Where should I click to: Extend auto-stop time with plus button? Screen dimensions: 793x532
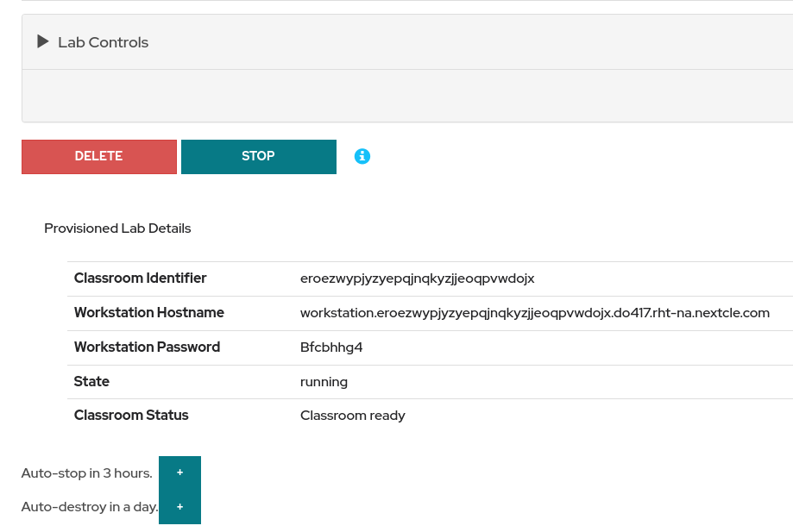point(179,473)
